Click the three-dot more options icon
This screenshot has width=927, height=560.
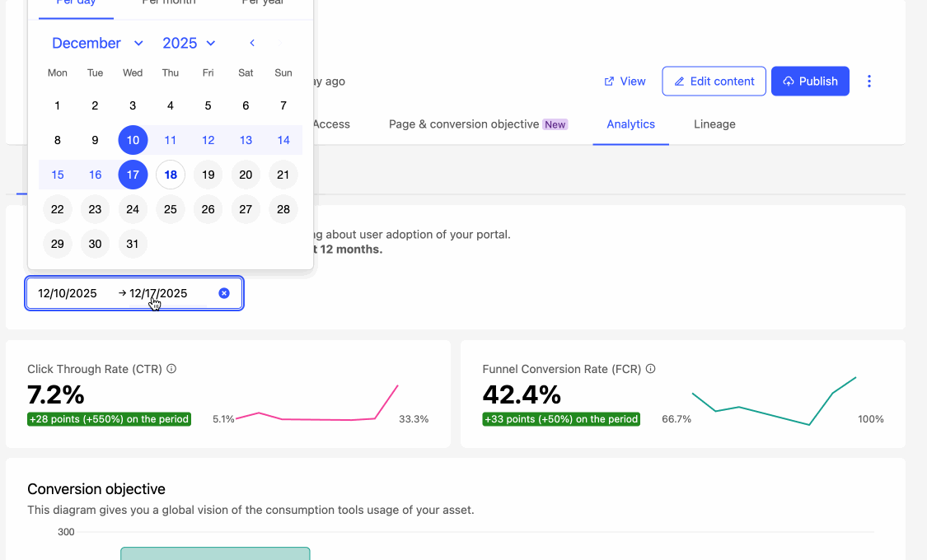click(868, 82)
